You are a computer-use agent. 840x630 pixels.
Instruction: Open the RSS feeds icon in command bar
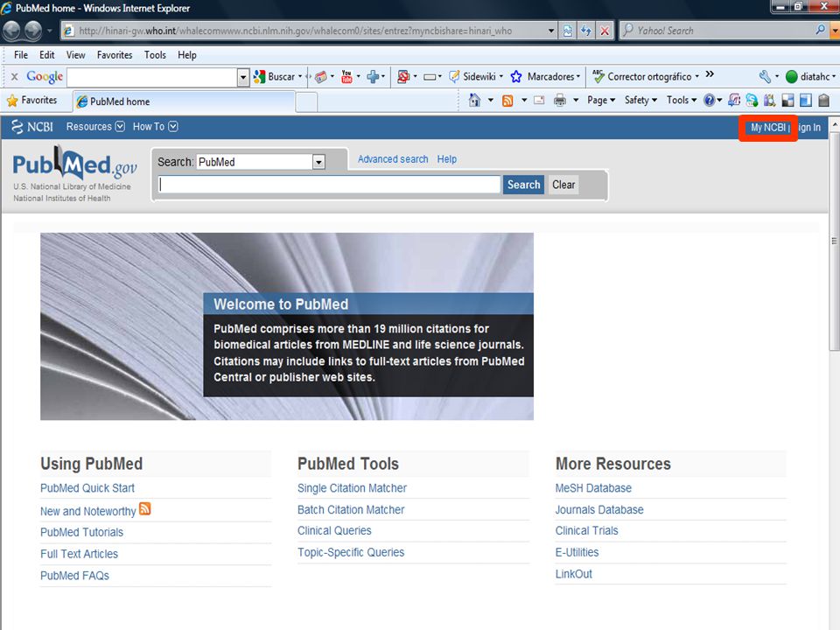pos(507,100)
